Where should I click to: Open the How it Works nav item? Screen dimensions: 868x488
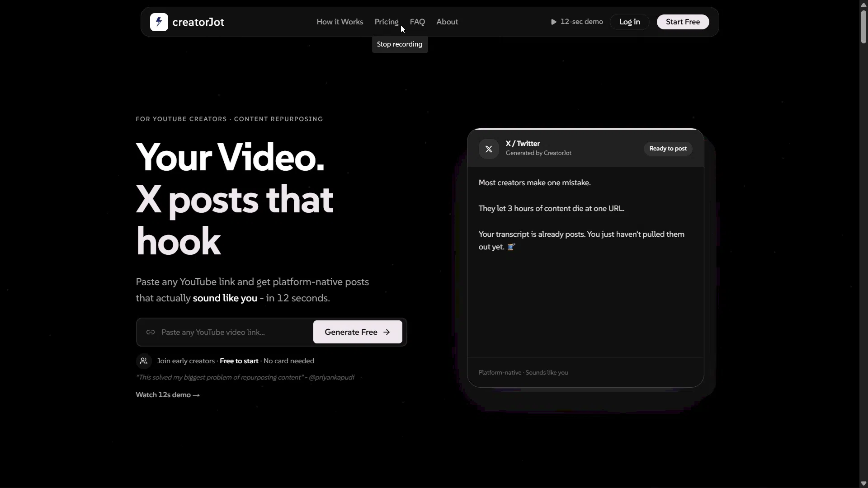tap(340, 22)
